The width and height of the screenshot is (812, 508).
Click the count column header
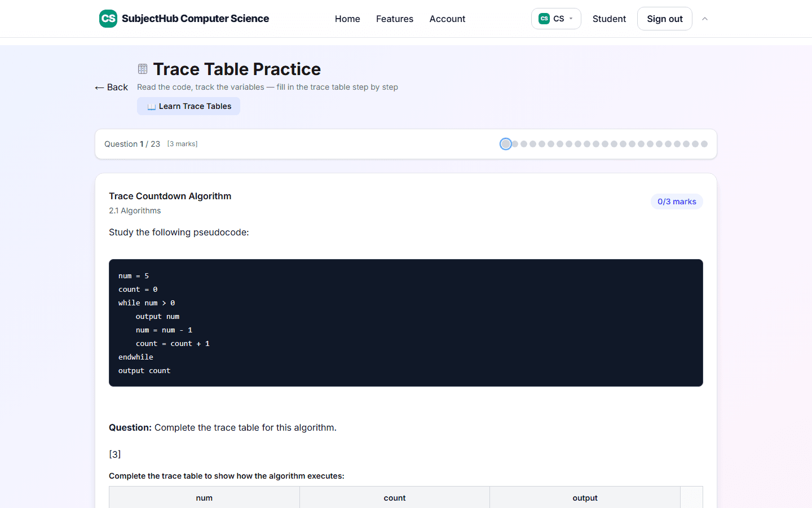point(395,498)
